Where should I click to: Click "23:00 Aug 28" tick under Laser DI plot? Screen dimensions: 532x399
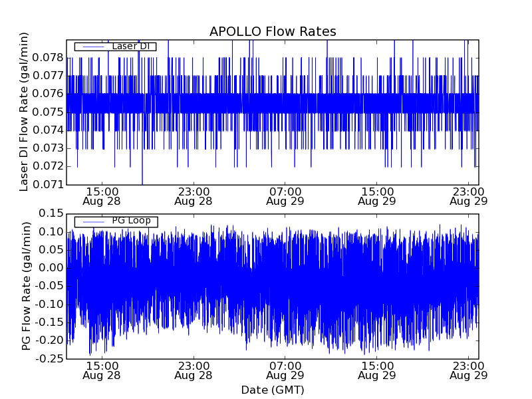tap(194, 196)
